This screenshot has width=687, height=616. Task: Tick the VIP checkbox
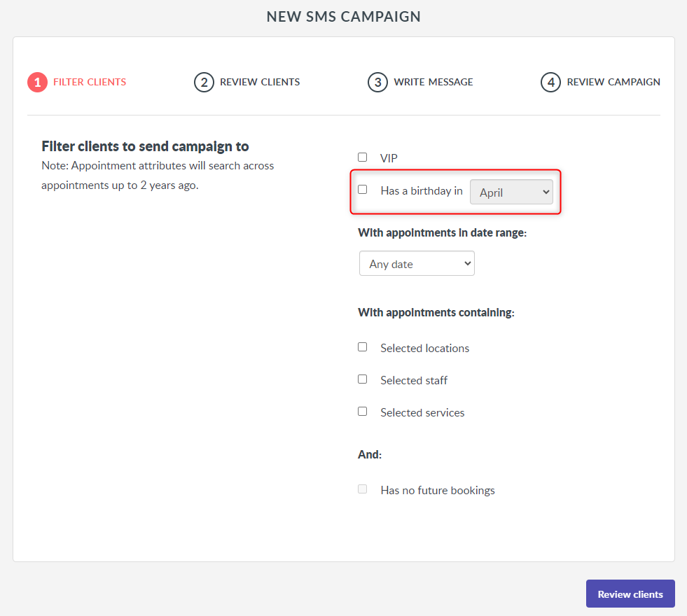coord(362,157)
